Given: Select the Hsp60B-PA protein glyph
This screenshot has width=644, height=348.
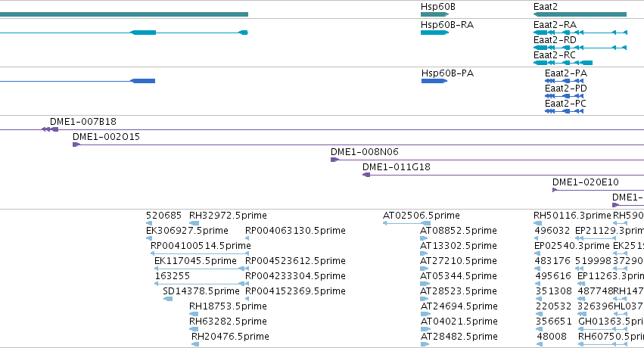Looking at the screenshot, I should coord(434,81).
